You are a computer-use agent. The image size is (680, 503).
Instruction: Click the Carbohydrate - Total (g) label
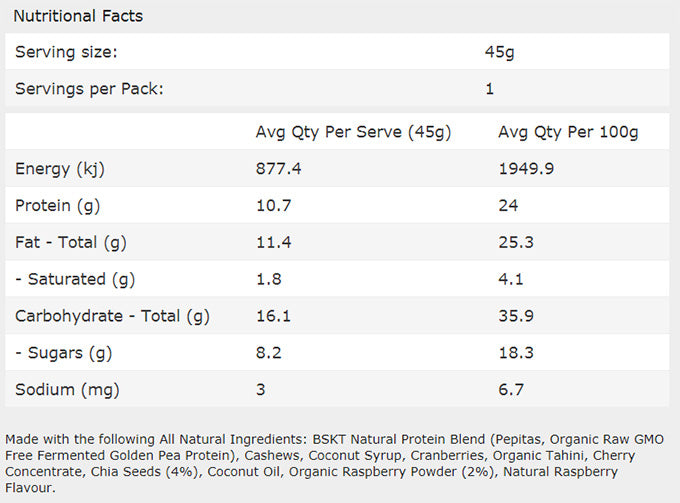(x=112, y=316)
